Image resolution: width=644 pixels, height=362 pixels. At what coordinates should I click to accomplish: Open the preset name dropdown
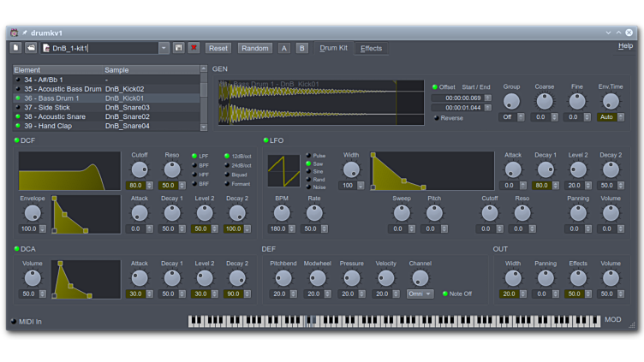(164, 48)
